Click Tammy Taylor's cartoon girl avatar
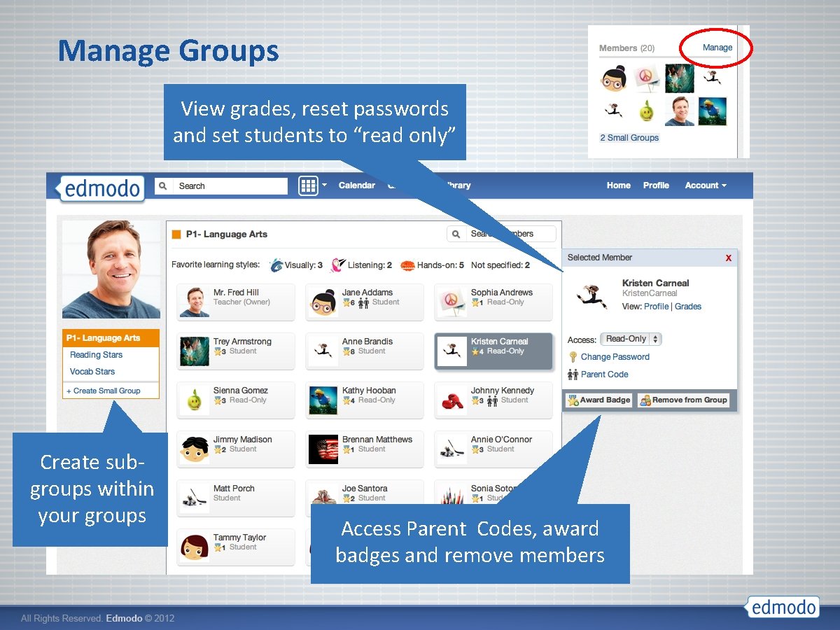The image size is (840, 630). (195, 547)
